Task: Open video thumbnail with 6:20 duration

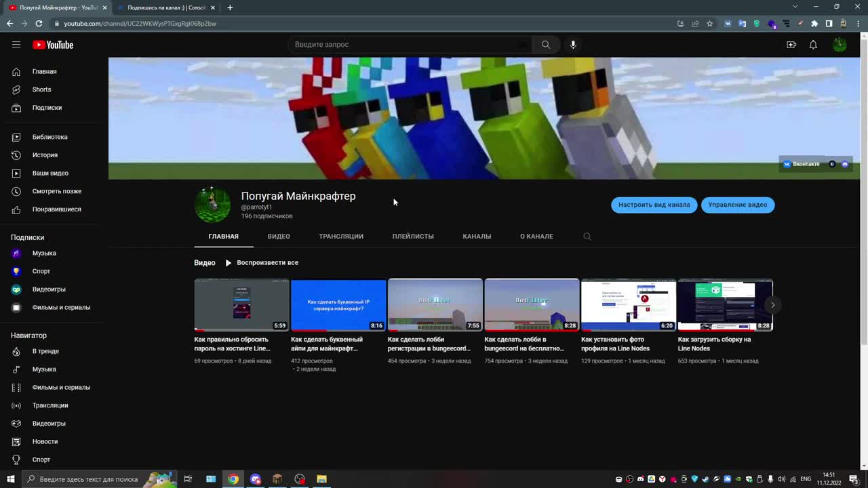Action: point(629,305)
